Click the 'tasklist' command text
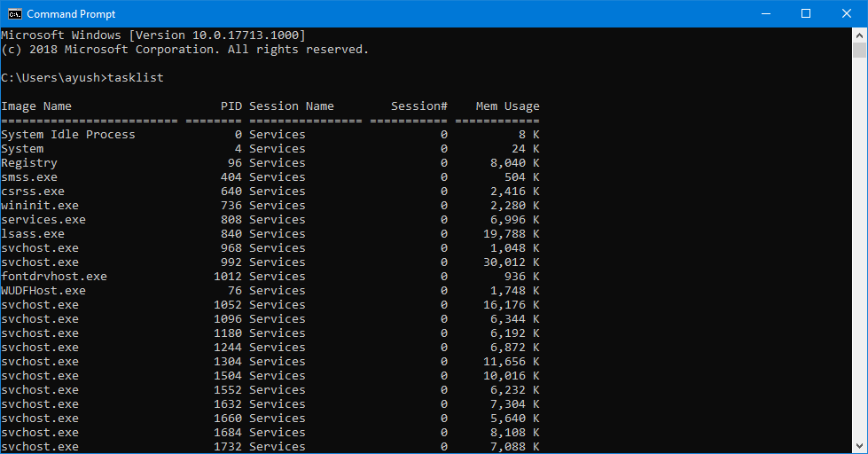868x454 pixels. (136, 77)
